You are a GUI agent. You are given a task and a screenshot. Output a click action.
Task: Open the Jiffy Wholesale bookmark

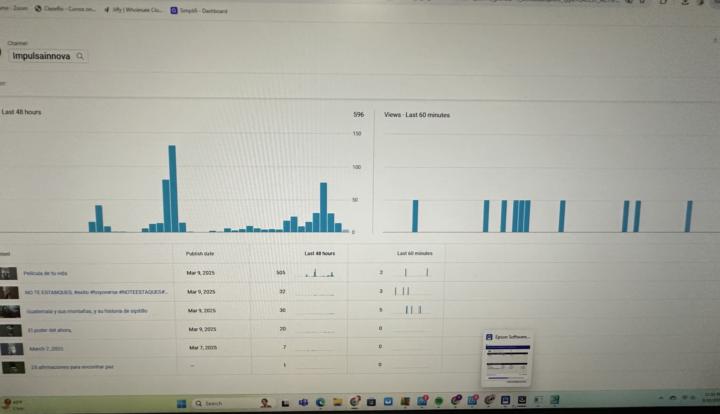click(x=133, y=10)
